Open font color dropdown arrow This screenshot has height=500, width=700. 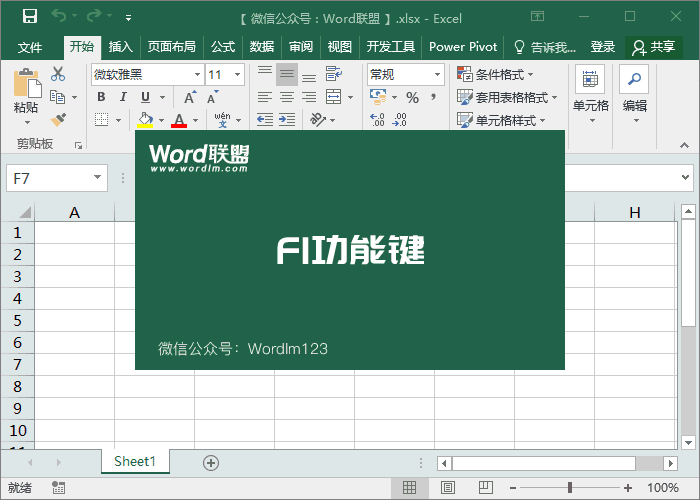[195, 120]
